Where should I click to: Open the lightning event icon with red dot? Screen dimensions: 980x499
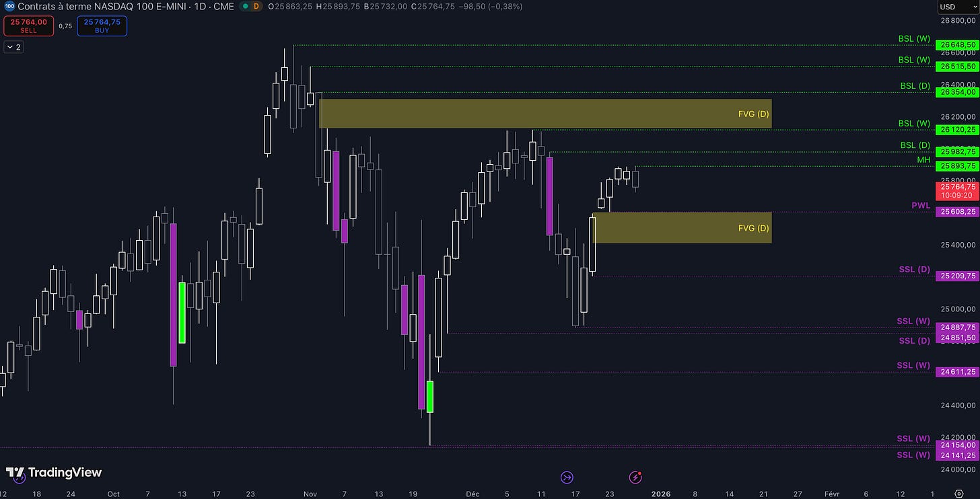coord(635,477)
